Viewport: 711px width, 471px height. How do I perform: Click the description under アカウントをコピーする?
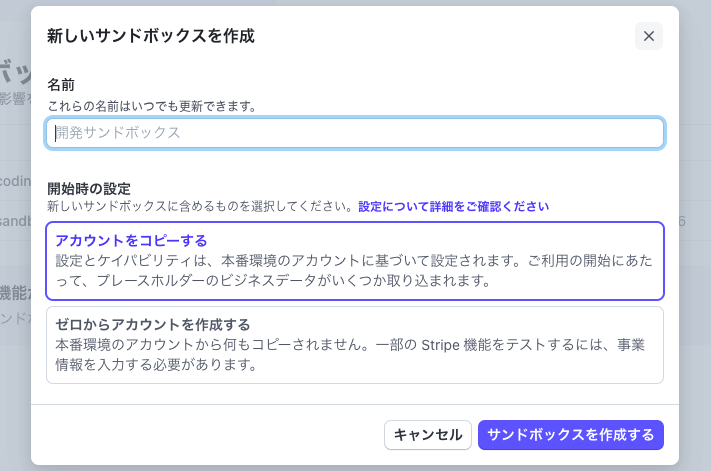click(x=354, y=271)
